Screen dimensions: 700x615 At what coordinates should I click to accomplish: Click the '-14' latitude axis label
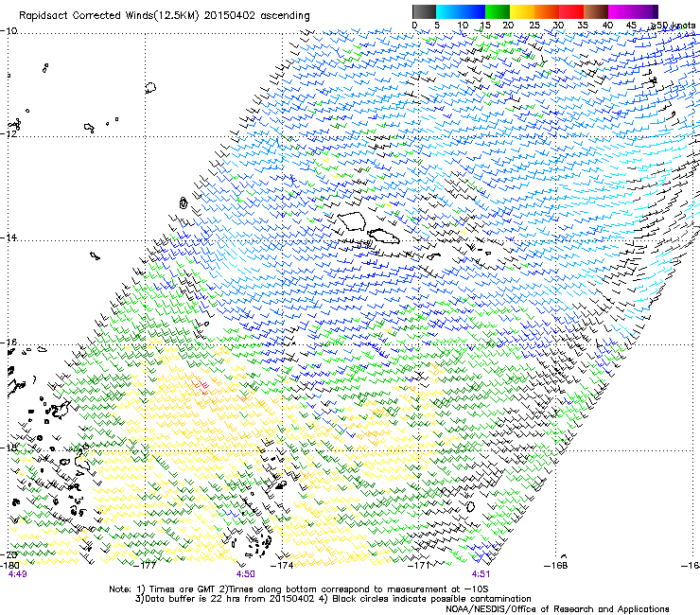[x=9, y=237]
